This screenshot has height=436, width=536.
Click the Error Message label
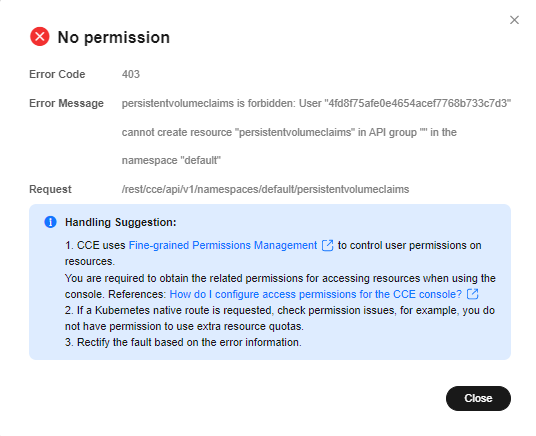pyautogui.click(x=66, y=103)
